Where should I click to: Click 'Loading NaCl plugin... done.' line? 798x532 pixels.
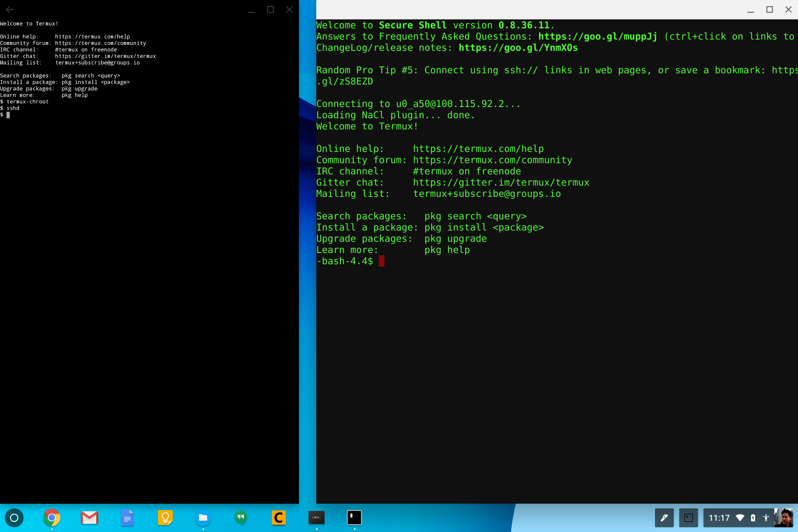tap(395, 115)
